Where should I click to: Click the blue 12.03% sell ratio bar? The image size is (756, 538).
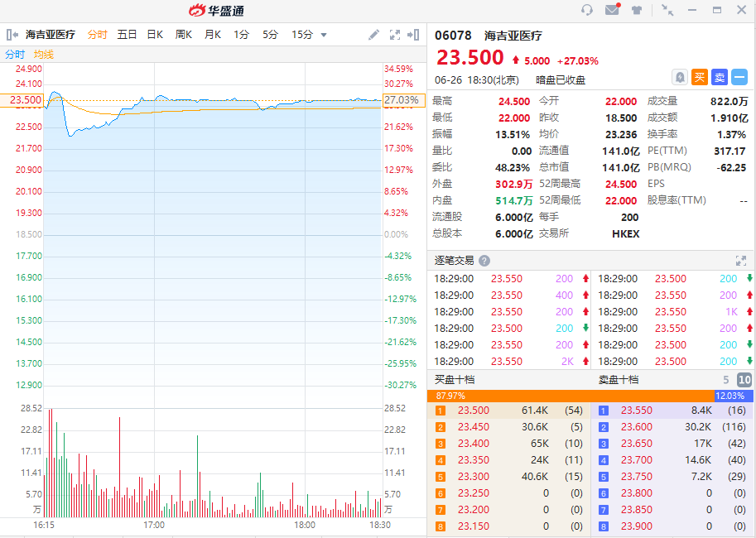coord(734,396)
